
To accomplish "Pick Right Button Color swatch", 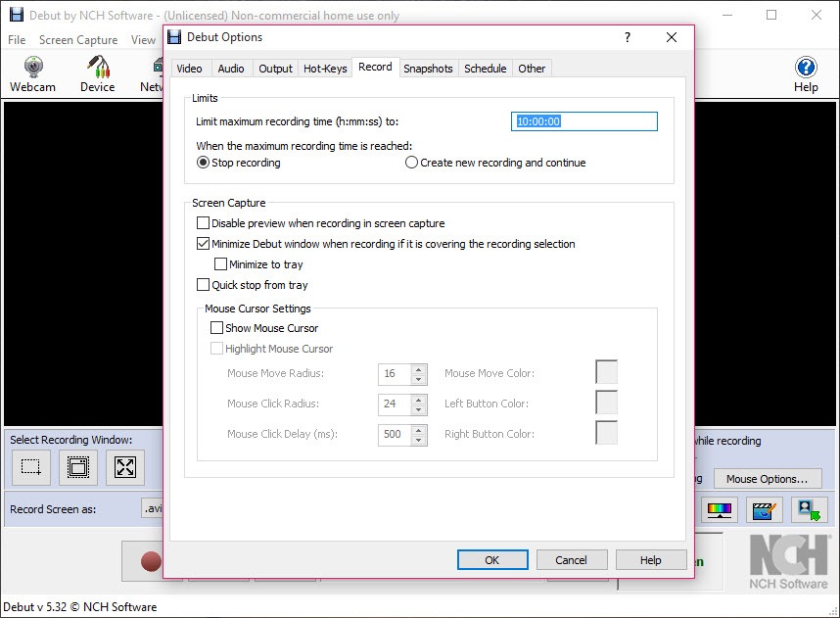I will point(606,433).
